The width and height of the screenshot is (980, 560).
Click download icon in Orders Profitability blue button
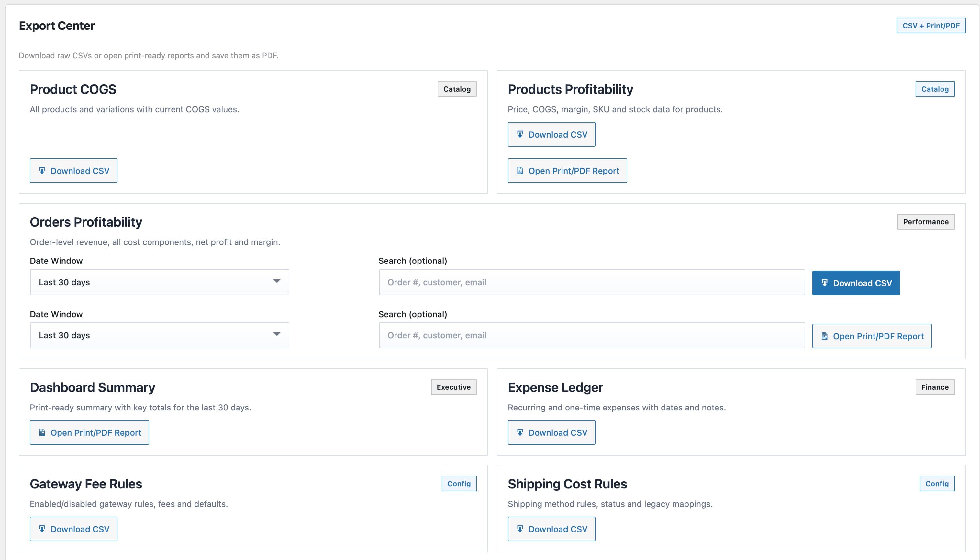(824, 283)
